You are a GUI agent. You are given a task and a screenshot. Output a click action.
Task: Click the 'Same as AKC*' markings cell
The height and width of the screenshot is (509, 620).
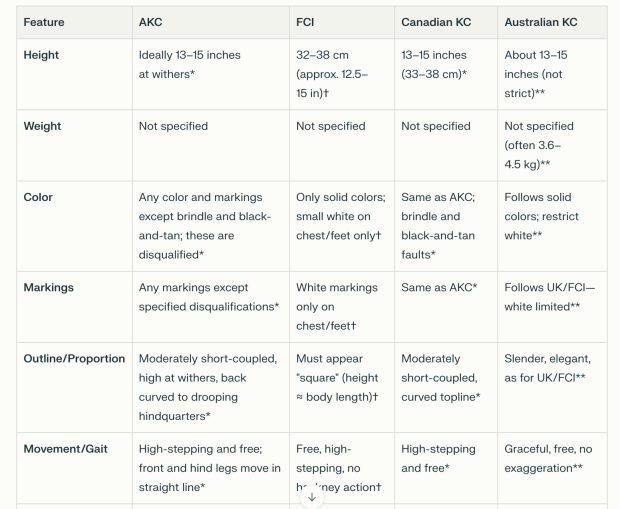click(x=439, y=287)
